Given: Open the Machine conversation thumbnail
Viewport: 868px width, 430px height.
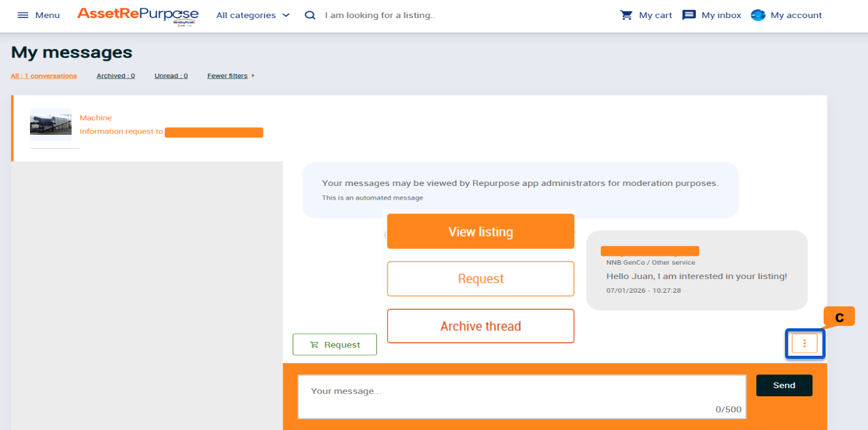Looking at the screenshot, I should pyautogui.click(x=51, y=122).
